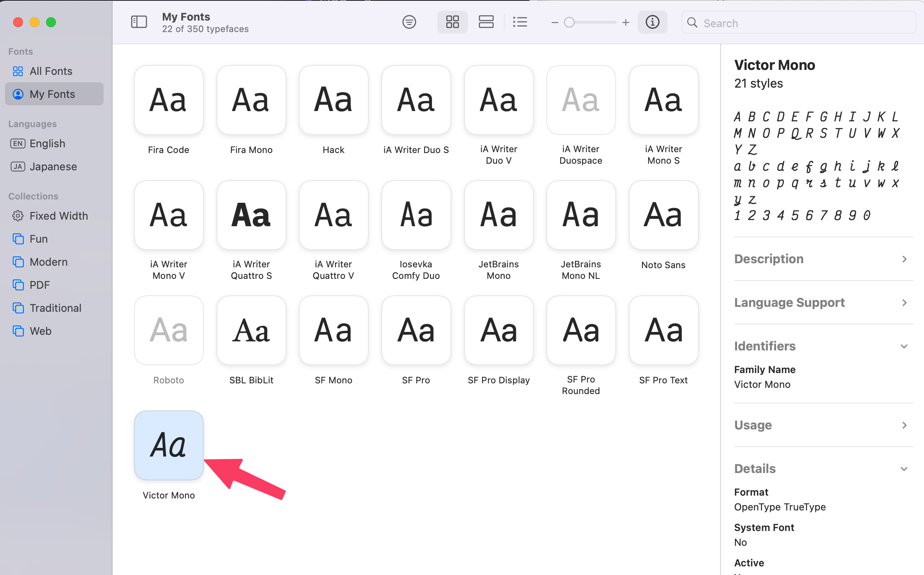Screen dimensions: 924x575
Task: Click the Modern collection icon
Action: click(x=18, y=262)
